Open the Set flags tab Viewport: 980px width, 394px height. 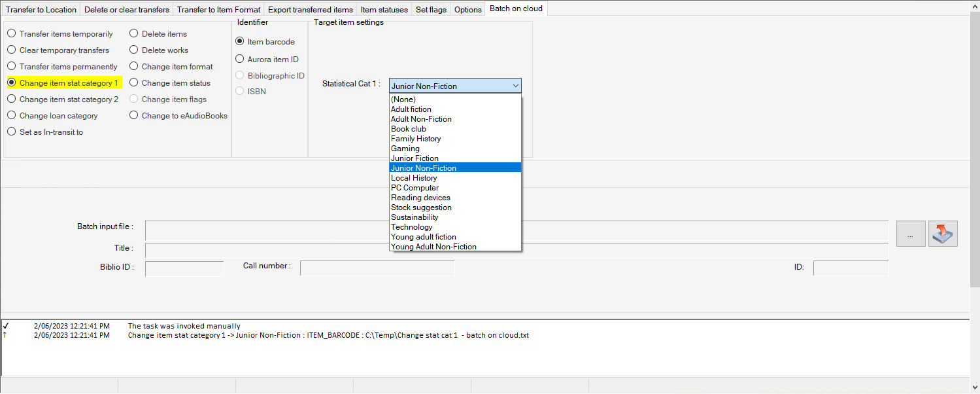(x=430, y=9)
